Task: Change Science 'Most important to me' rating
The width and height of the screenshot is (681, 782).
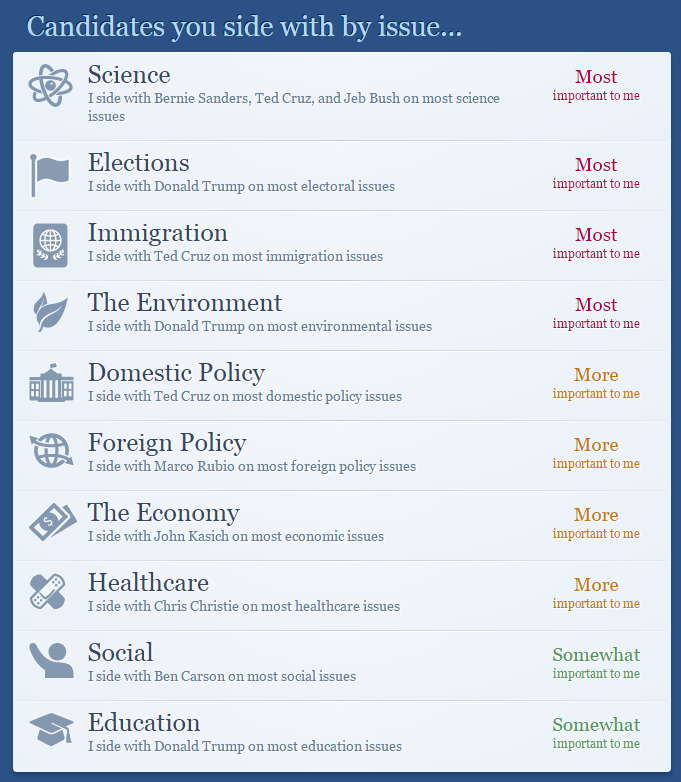Action: [596, 85]
